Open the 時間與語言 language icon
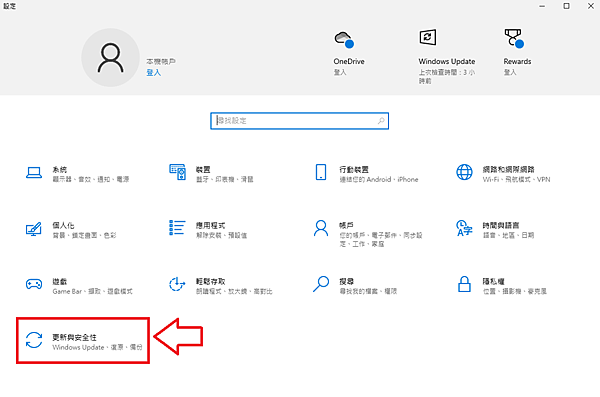Screen dimensions: 600x397 click(464, 228)
